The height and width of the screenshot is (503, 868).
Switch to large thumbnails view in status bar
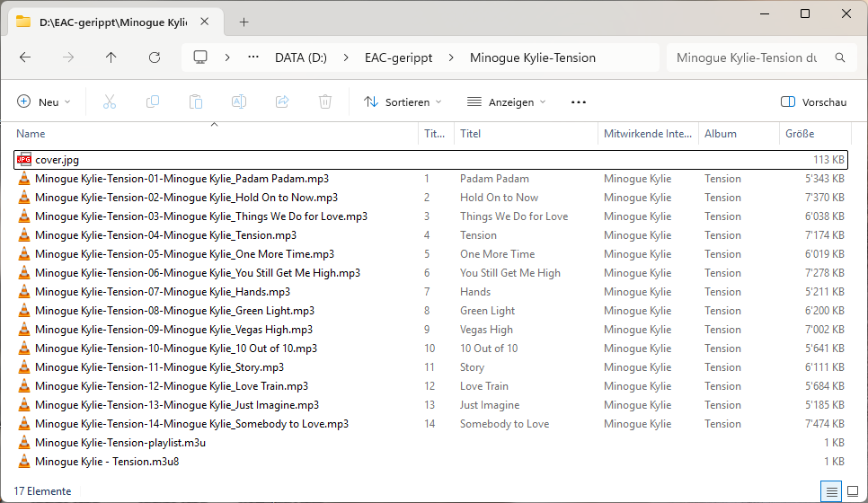pyautogui.click(x=853, y=491)
